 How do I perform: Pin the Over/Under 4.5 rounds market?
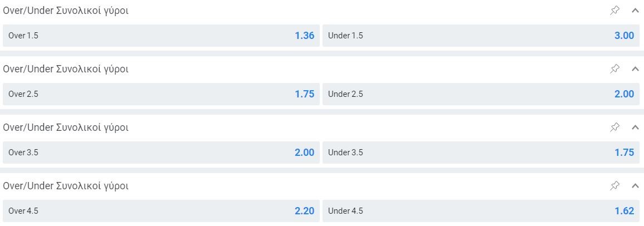pyautogui.click(x=615, y=186)
